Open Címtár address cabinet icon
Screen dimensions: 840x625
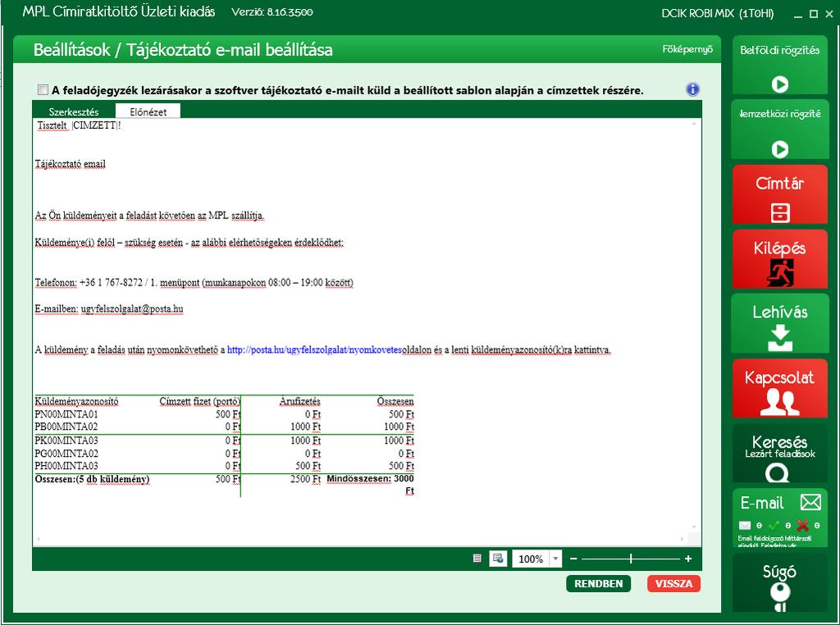pyautogui.click(x=779, y=212)
